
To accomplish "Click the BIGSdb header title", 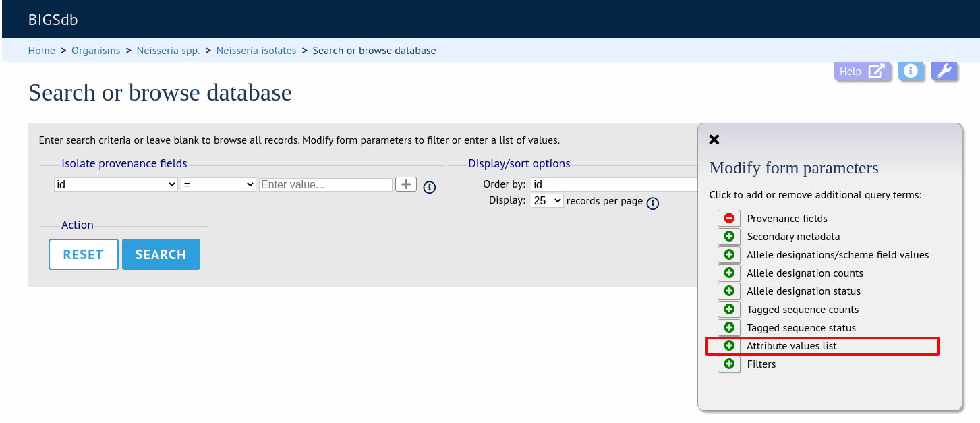I will [53, 20].
